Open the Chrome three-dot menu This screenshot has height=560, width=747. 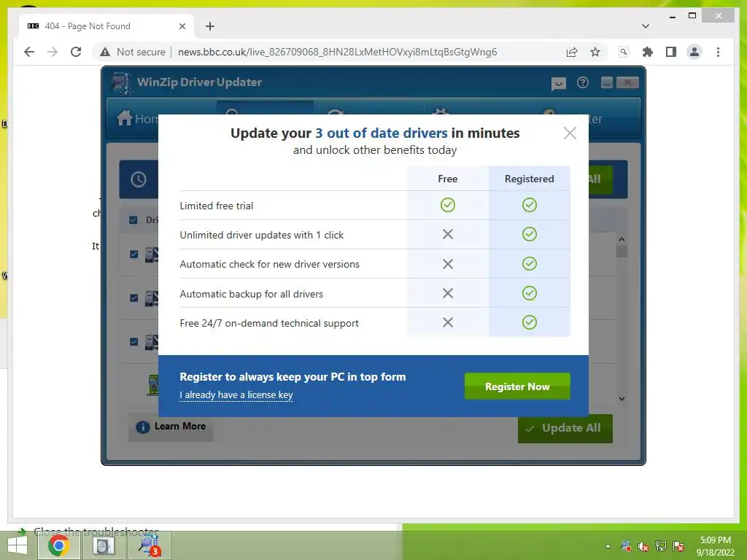point(718,52)
